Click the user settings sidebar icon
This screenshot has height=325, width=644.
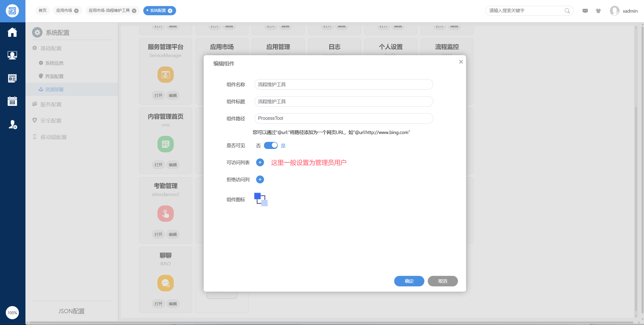pos(13,124)
